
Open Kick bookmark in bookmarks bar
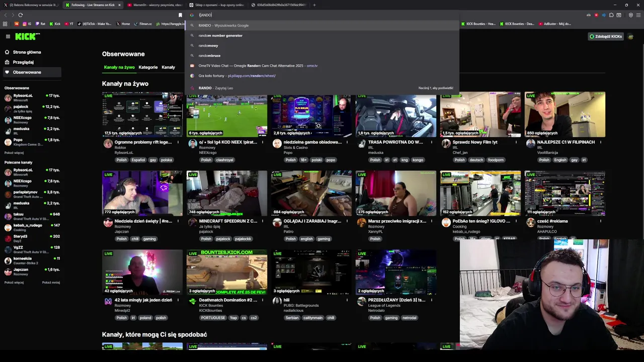click(55, 24)
